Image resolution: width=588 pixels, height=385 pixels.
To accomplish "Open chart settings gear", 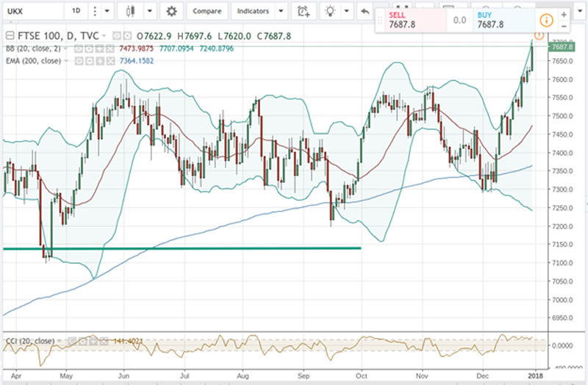I will point(171,11).
